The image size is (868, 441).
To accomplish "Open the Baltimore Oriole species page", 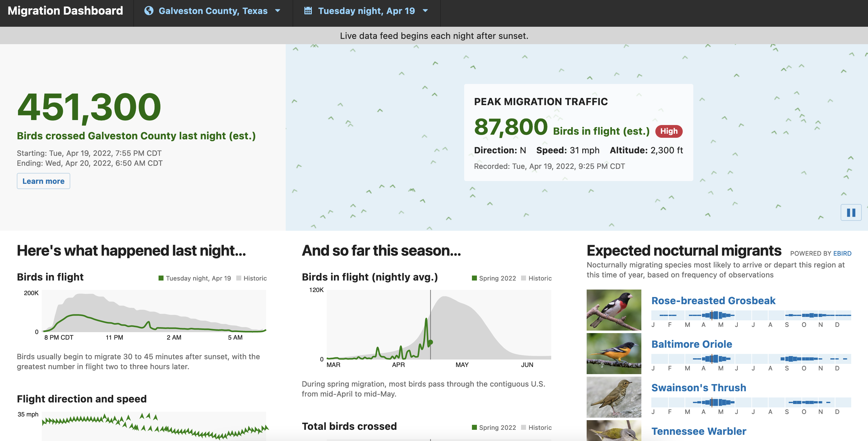I will click(x=691, y=344).
